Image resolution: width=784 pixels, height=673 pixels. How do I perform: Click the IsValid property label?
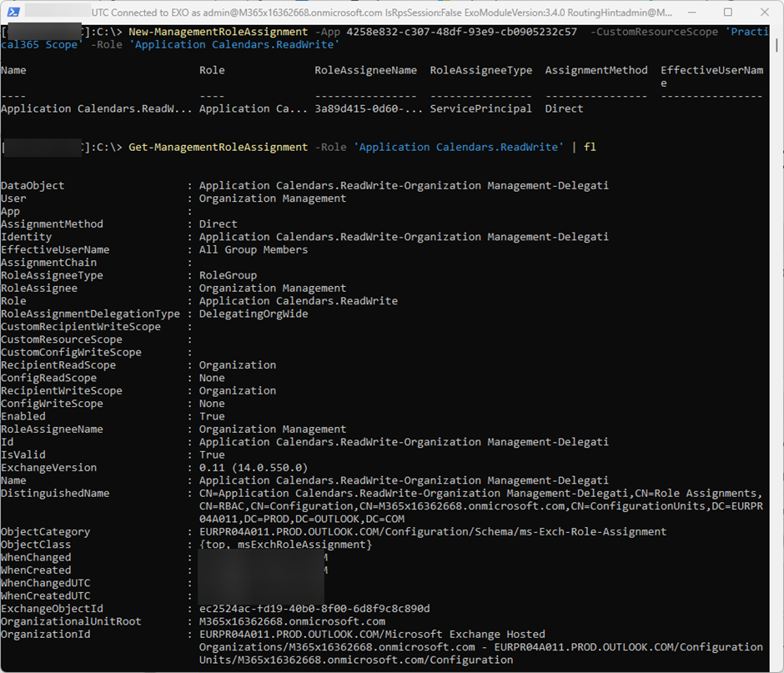coord(23,455)
